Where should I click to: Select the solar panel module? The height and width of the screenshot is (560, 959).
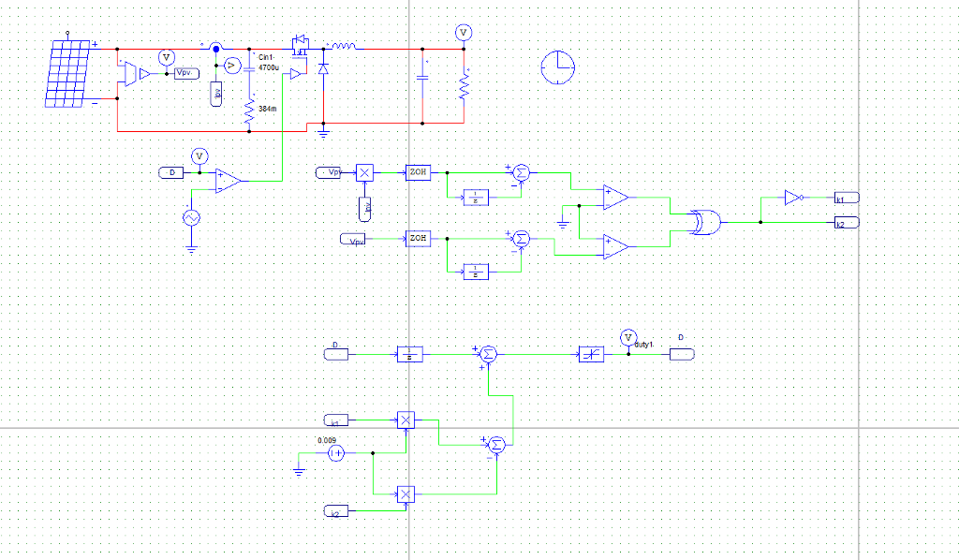(68, 73)
